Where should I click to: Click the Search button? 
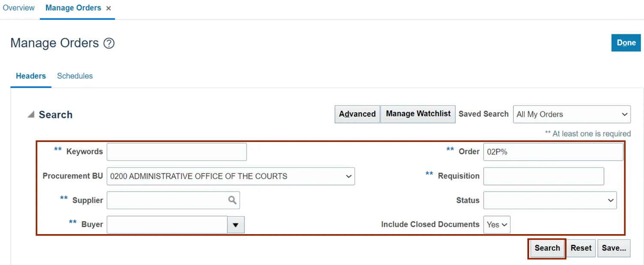coord(547,248)
